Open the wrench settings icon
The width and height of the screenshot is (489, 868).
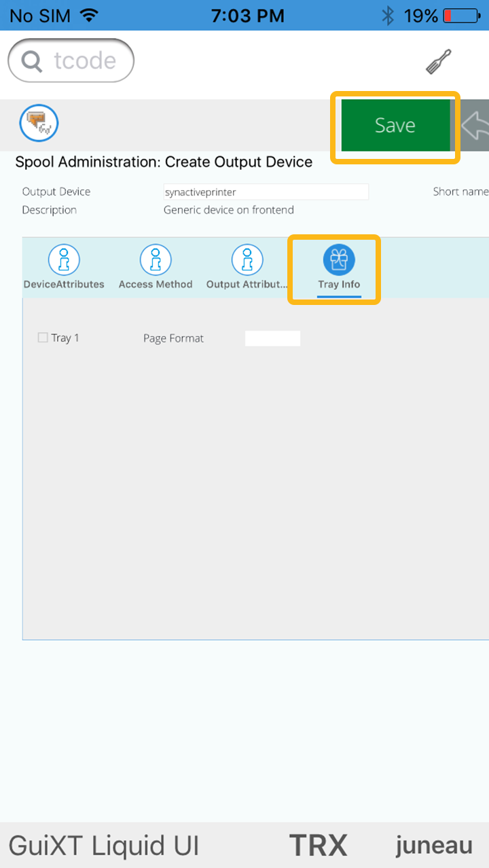tap(438, 62)
